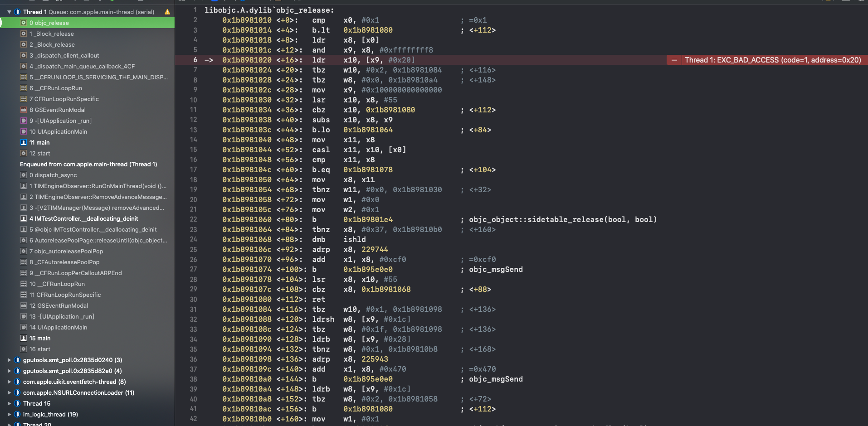
Task: Expand the im_logic_thread (19) entry
Action: pos(10,414)
